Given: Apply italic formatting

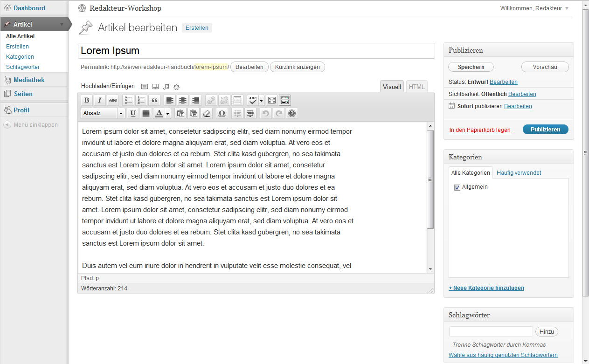Looking at the screenshot, I should tap(100, 100).
